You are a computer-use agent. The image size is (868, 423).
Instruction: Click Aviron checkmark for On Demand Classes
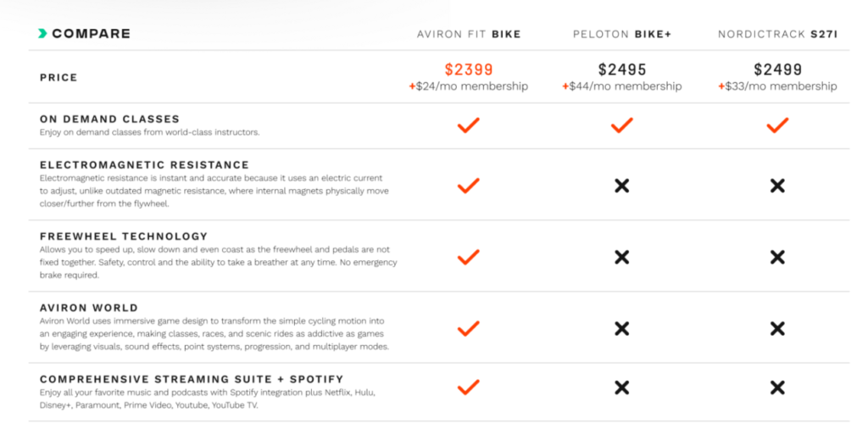(x=468, y=125)
